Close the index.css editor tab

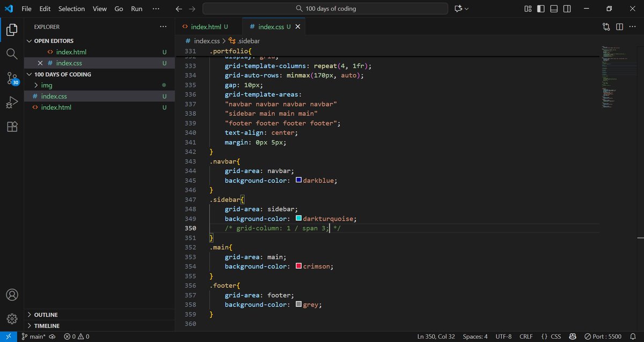click(x=298, y=27)
